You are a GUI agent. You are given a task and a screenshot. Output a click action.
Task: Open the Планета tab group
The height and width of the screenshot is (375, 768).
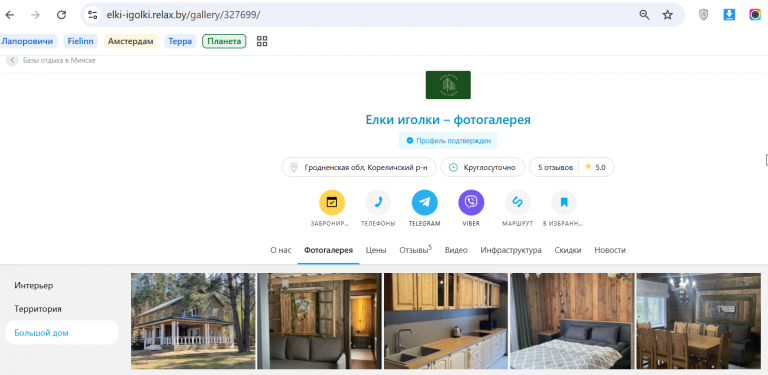224,41
